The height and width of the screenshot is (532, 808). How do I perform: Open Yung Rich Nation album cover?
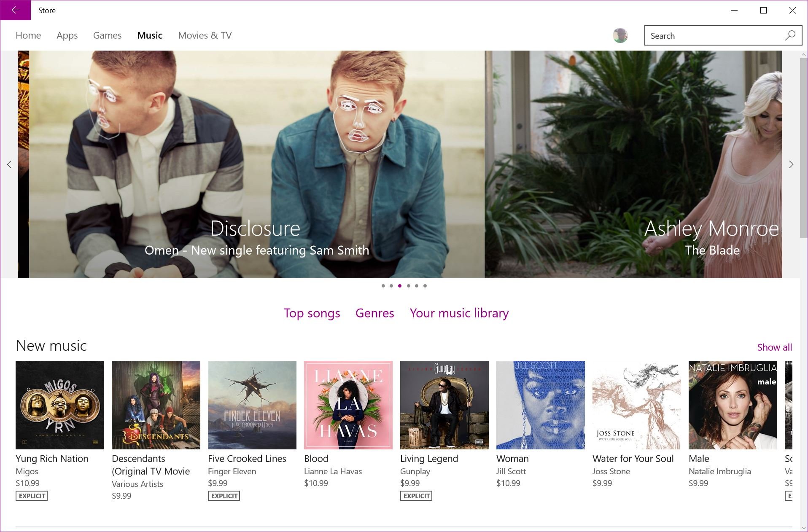click(x=60, y=405)
